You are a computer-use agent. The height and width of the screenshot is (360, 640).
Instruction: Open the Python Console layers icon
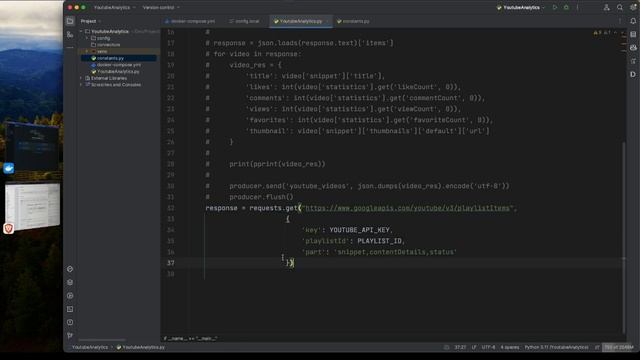70,282
